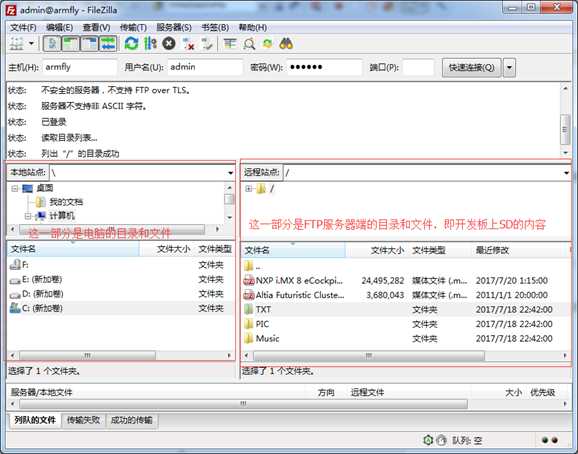Select the D: (新加卷) drive

(x=120, y=294)
